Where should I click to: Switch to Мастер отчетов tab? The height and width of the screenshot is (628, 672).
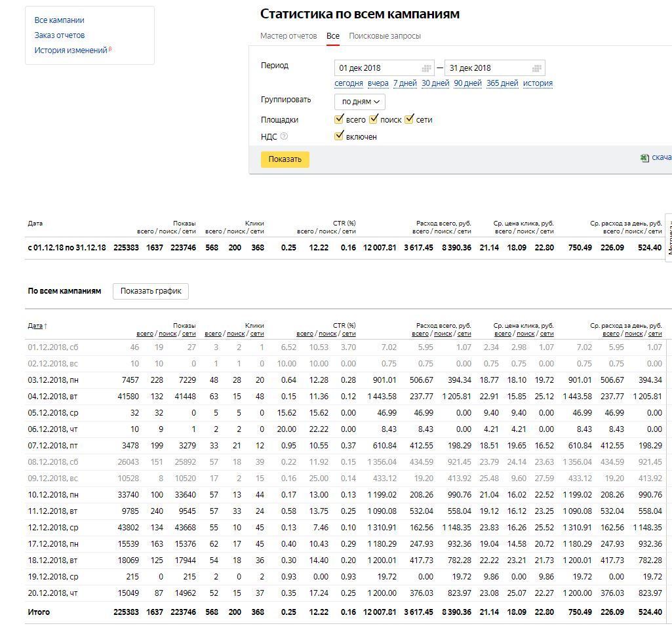point(288,36)
